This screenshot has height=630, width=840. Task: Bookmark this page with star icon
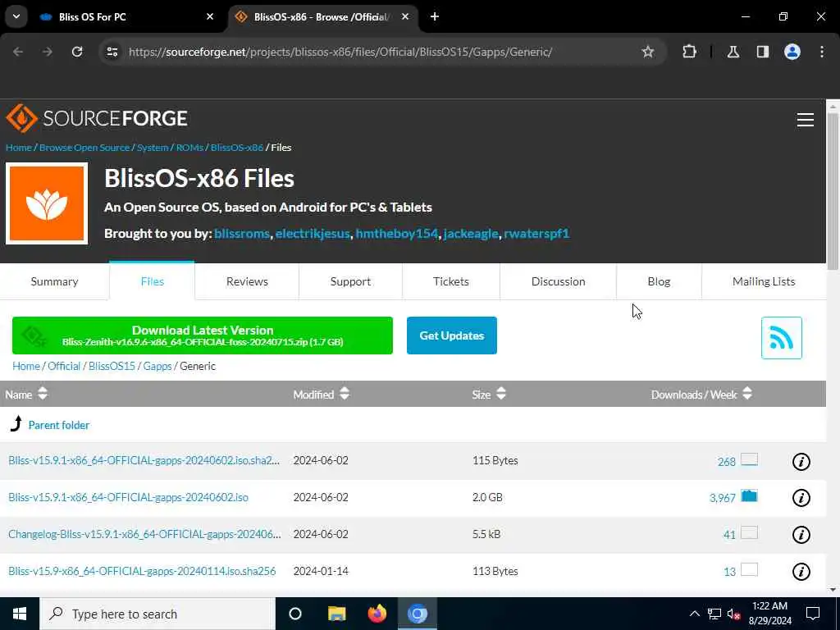(648, 52)
